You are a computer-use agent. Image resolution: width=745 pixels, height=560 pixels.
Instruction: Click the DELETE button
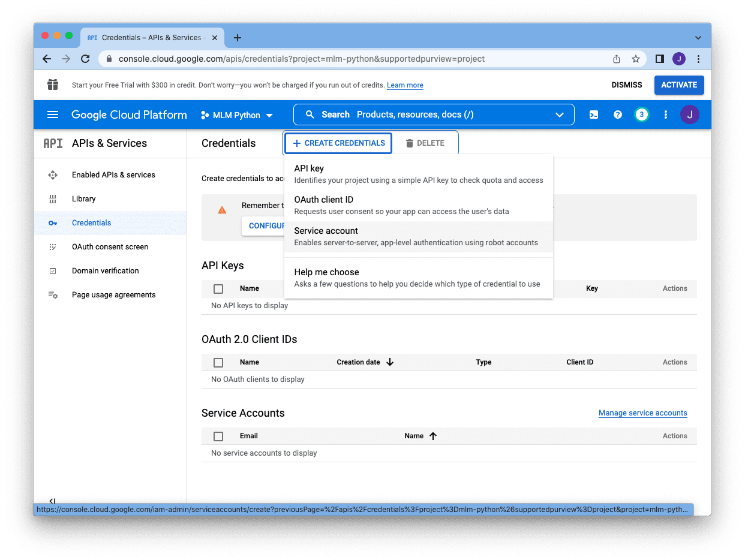pyautogui.click(x=425, y=143)
